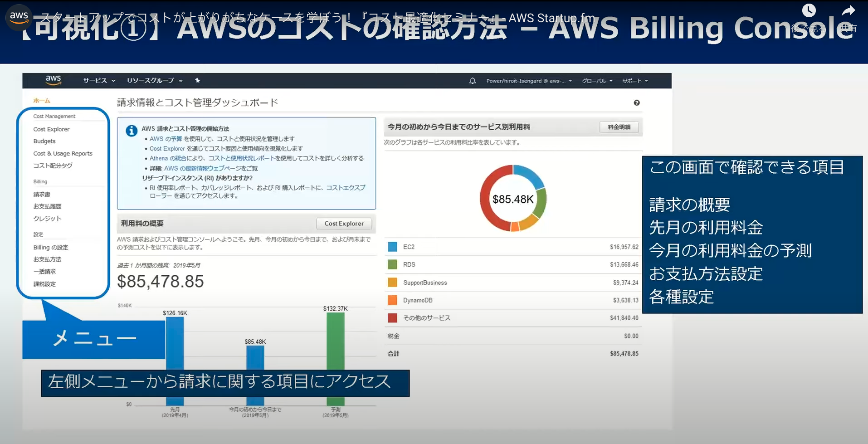868x444 pixels.
Task: Click AWS の最新情報ウェブページ link
Action: pyautogui.click(x=203, y=168)
